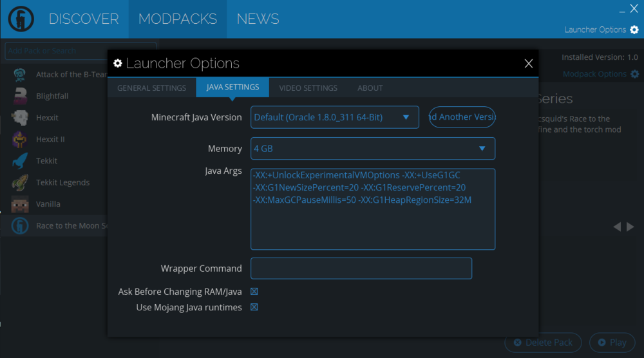The width and height of the screenshot is (644, 358).
Task: Open the News section
Action: click(258, 19)
